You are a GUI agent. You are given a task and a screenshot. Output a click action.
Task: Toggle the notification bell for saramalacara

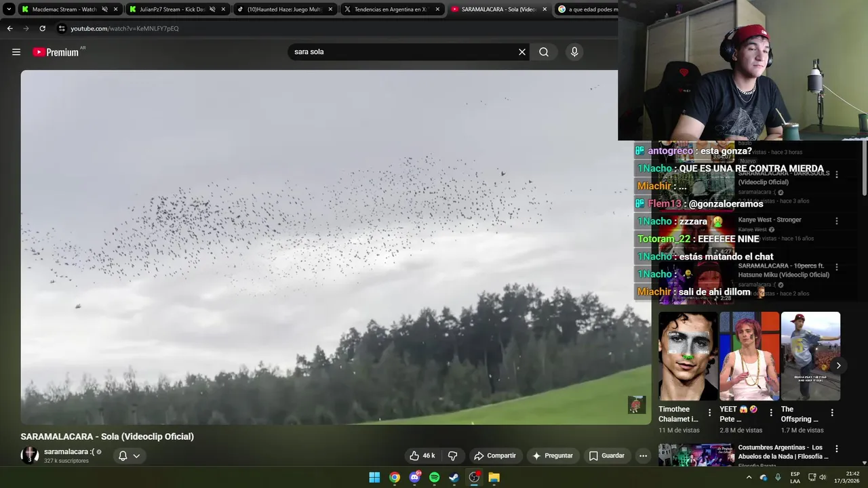point(123,455)
